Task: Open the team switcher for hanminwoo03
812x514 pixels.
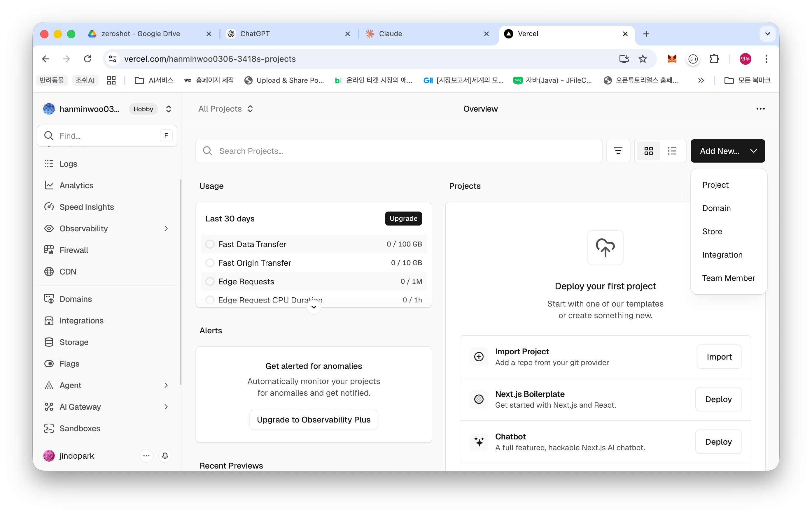Action: click(x=168, y=109)
